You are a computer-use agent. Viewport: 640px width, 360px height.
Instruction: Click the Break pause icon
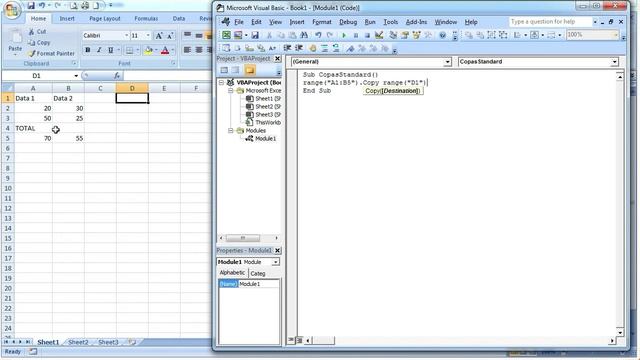coord(356,35)
